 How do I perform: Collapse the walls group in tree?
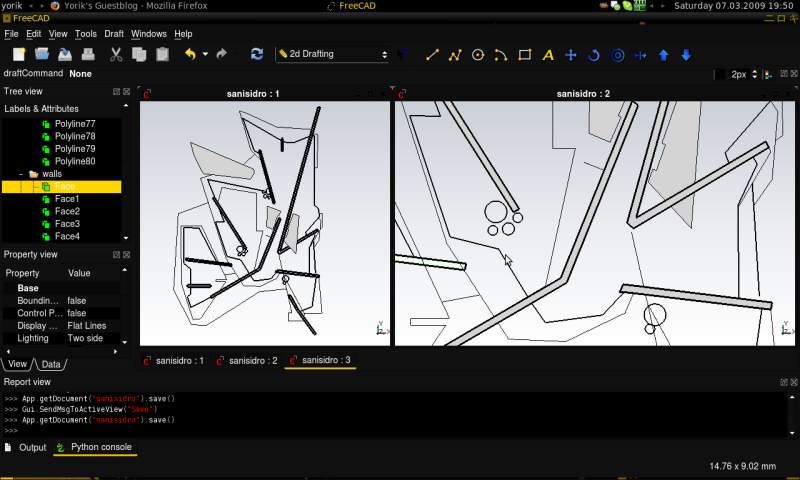[x=21, y=174]
